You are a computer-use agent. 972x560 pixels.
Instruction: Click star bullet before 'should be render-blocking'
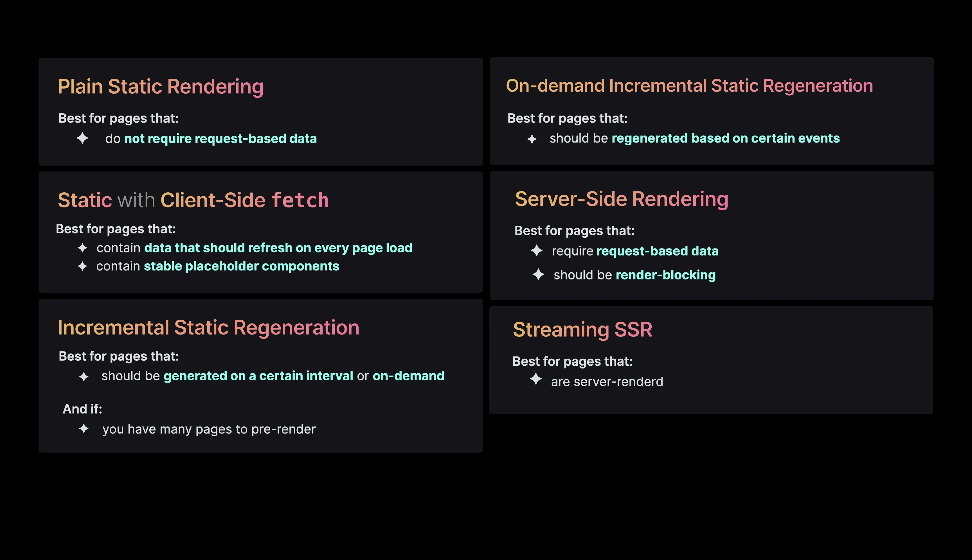pos(538,275)
